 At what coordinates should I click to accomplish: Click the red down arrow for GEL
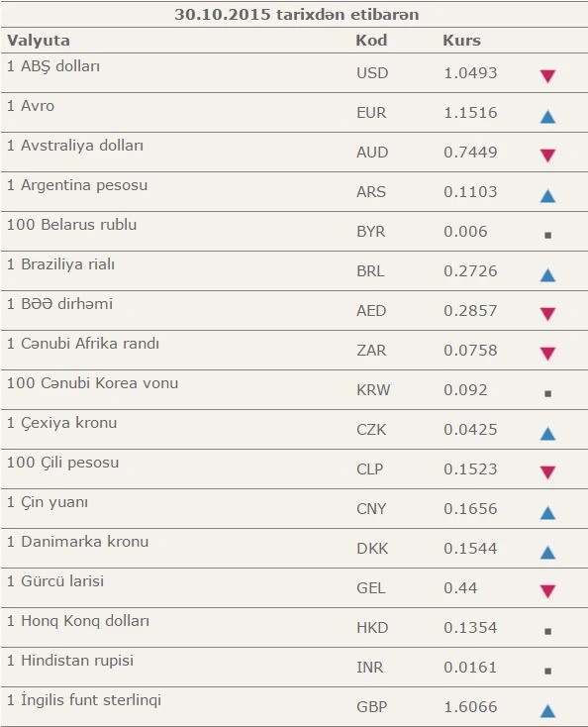point(547,591)
